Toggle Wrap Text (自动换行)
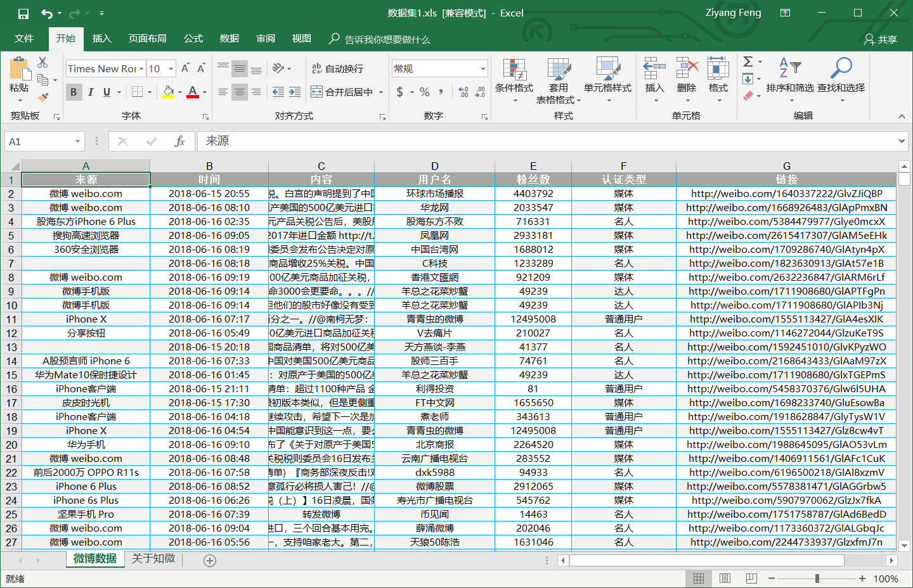This screenshot has width=913, height=588. (337, 68)
